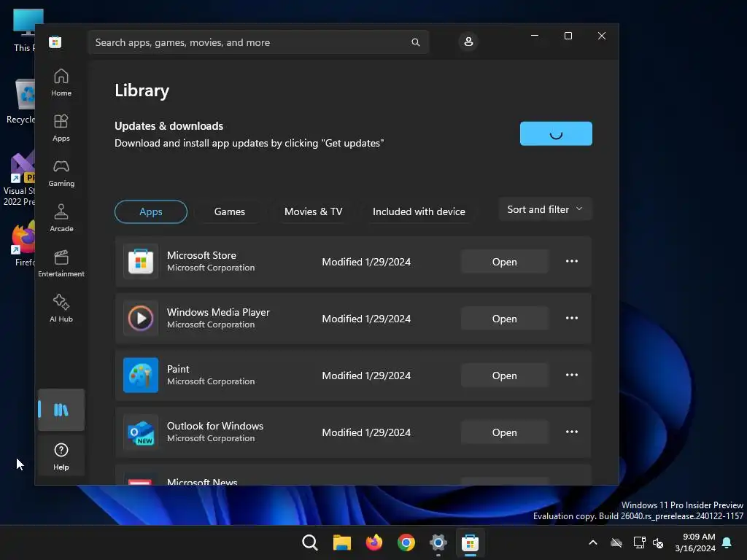This screenshot has width=747, height=560.
Task: Launch Google Chrome from the taskbar
Action: click(x=406, y=542)
